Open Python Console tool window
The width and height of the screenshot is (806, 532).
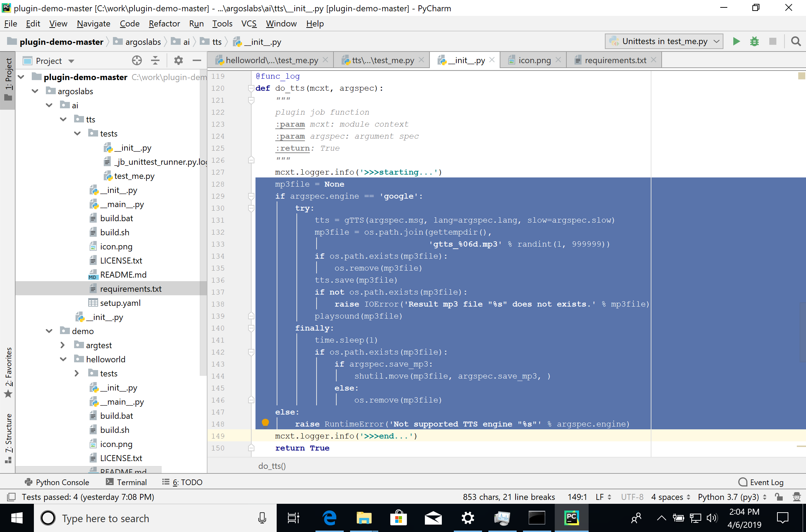click(x=57, y=482)
